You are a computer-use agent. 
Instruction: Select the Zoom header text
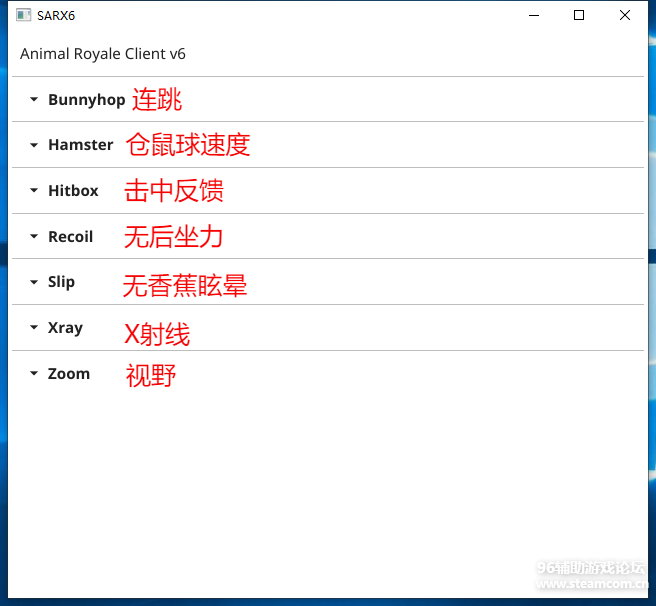pos(68,374)
